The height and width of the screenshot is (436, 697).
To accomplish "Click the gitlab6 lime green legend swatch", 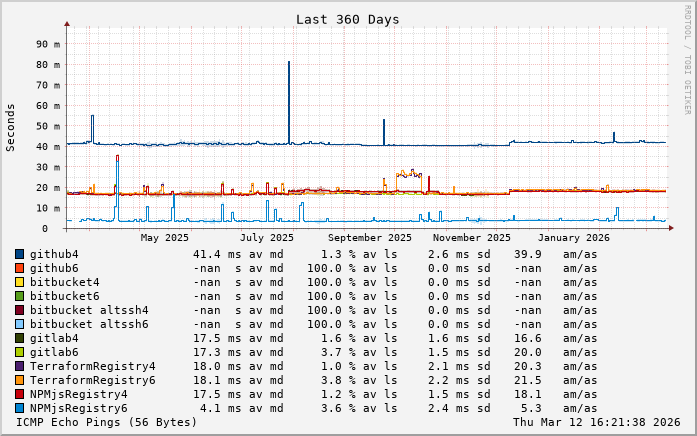I will tap(19, 352).
